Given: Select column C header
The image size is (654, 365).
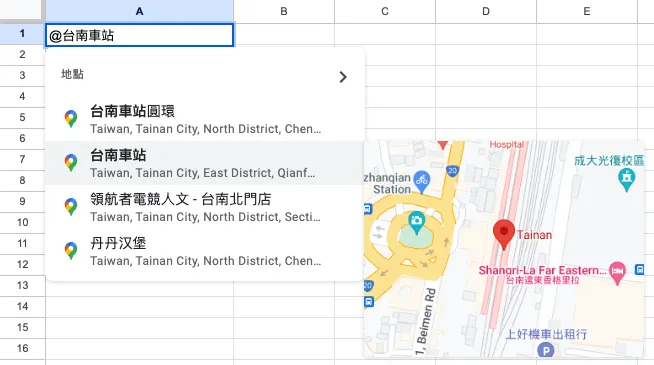Looking at the screenshot, I should coord(385,11).
